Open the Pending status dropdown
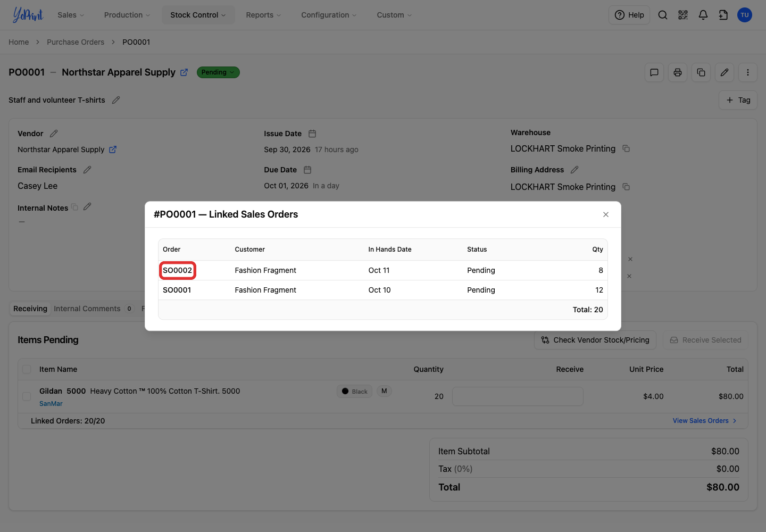 coord(218,72)
